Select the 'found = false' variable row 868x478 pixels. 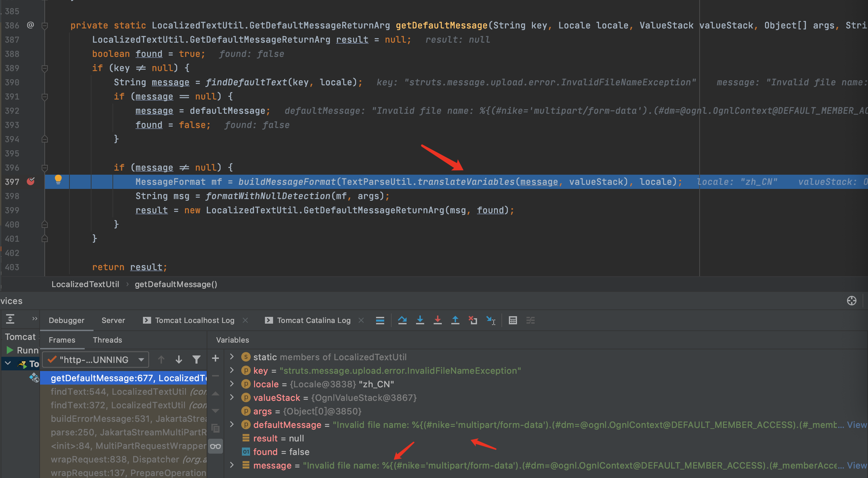point(546,452)
